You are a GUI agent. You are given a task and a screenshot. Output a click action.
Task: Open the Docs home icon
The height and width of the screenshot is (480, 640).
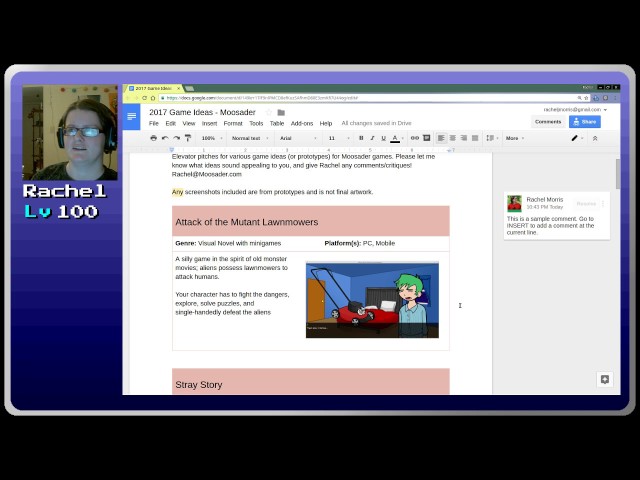[131, 117]
